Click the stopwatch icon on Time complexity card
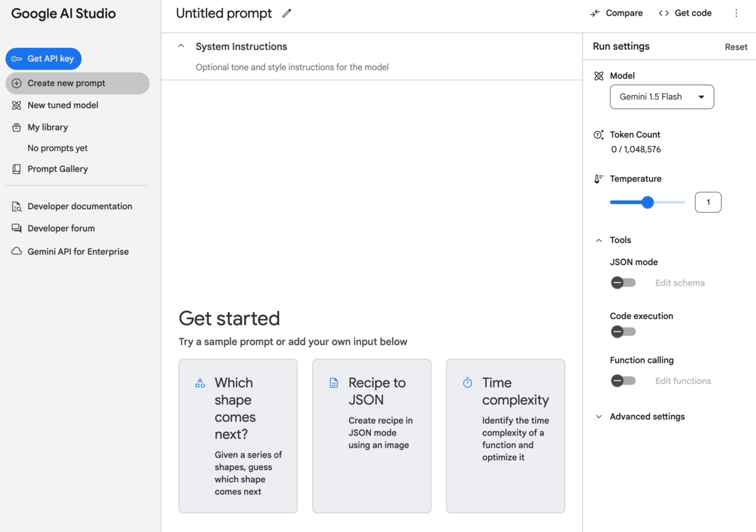 pos(467,383)
